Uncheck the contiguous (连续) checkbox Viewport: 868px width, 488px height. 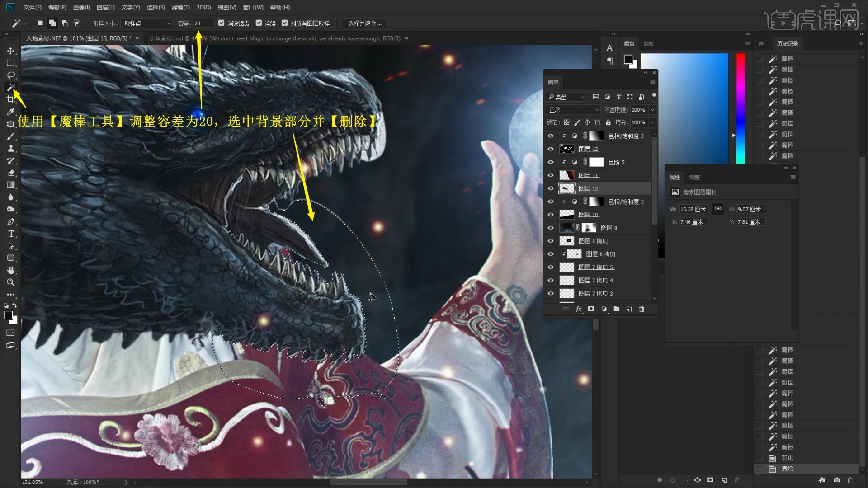(259, 23)
